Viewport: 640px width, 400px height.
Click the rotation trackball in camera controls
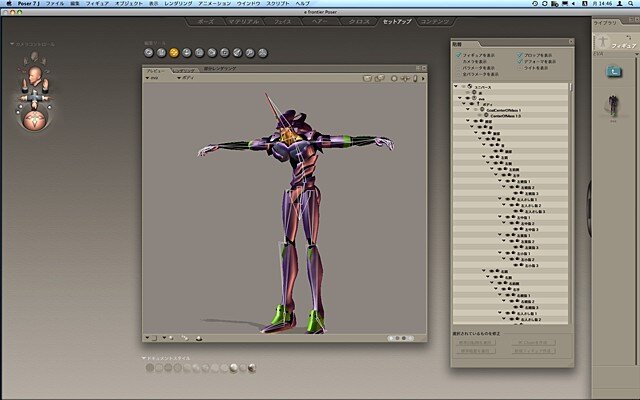(x=35, y=121)
